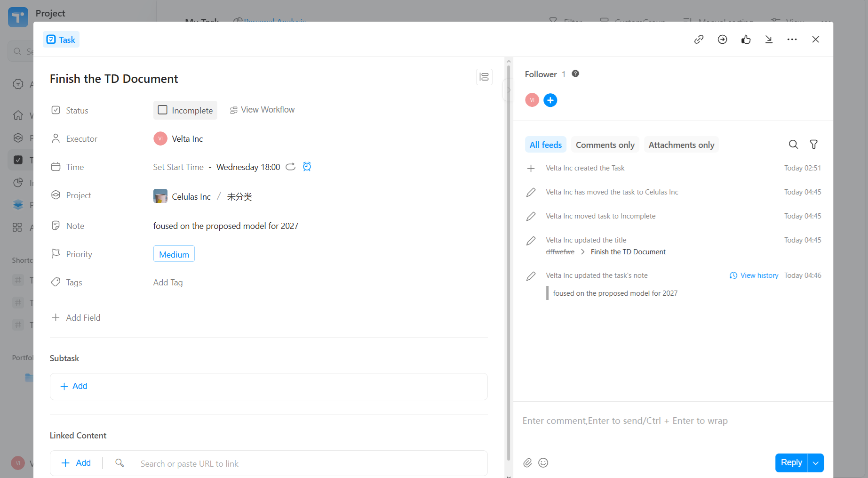The image size is (868, 478).
Task: Switch to Comments only tab
Action: (605, 145)
